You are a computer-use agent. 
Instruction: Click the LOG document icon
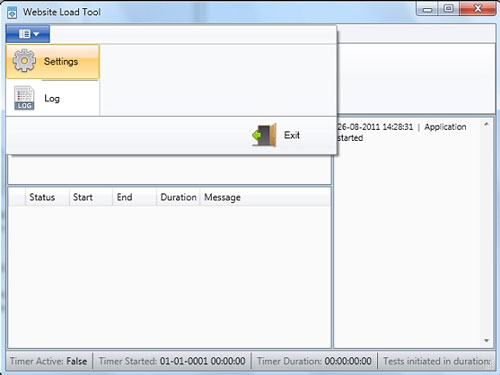[x=24, y=98]
